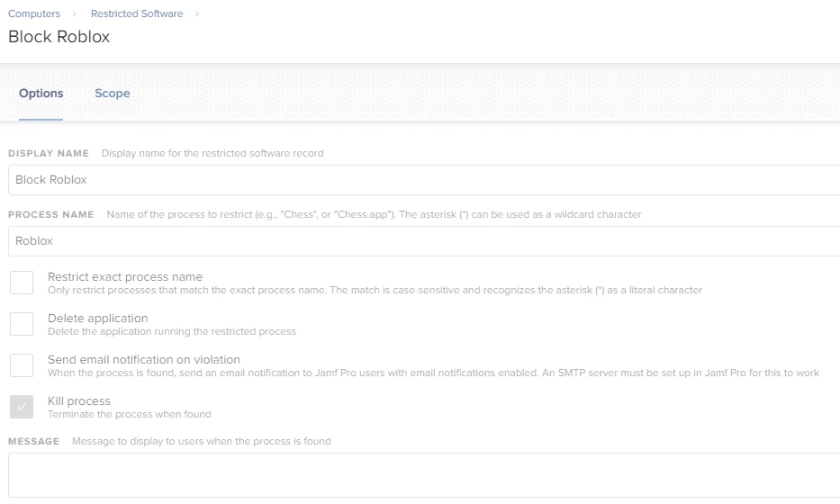The width and height of the screenshot is (840, 504).
Task: Switch to the Options tab
Action: tap(41, 94)
